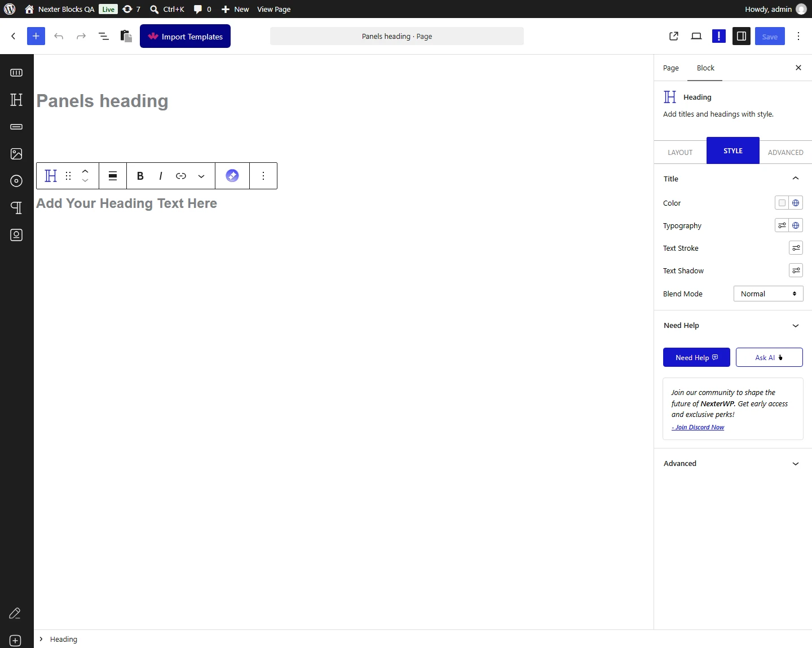Open the block inserter plus button
Image resolution: width=812 pixels, height=648 pixels.
36,36
